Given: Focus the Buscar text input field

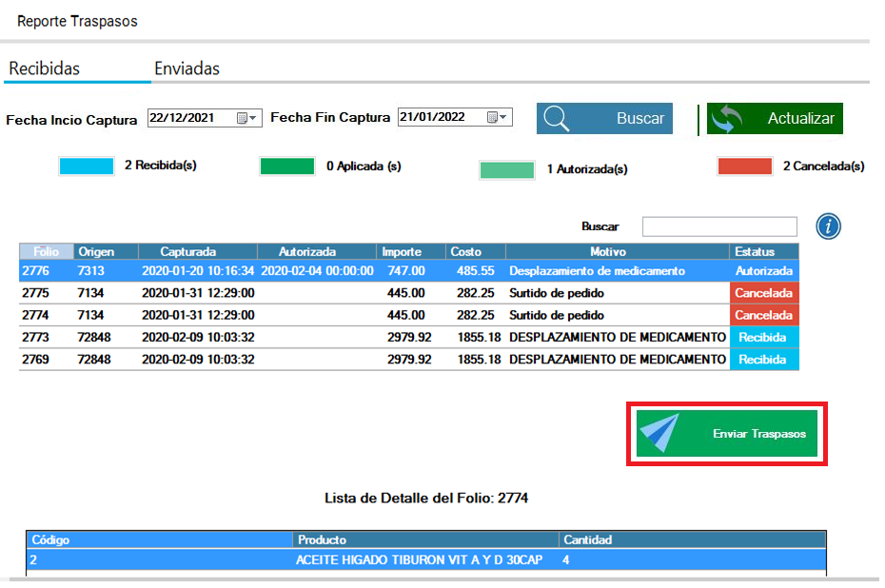Looking at the screenshot, I should pyautogui.click(x=719, y=226).
